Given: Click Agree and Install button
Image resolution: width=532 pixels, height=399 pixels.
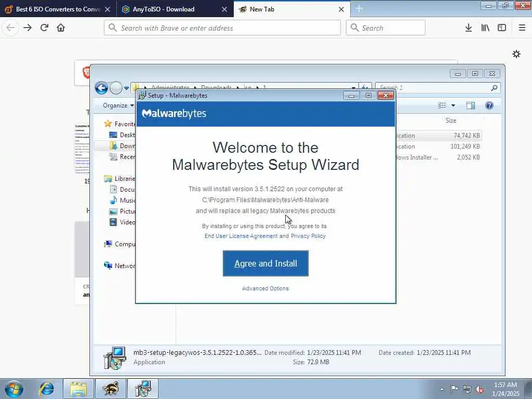Looking at the screenshot, I should tap(265, 263).
